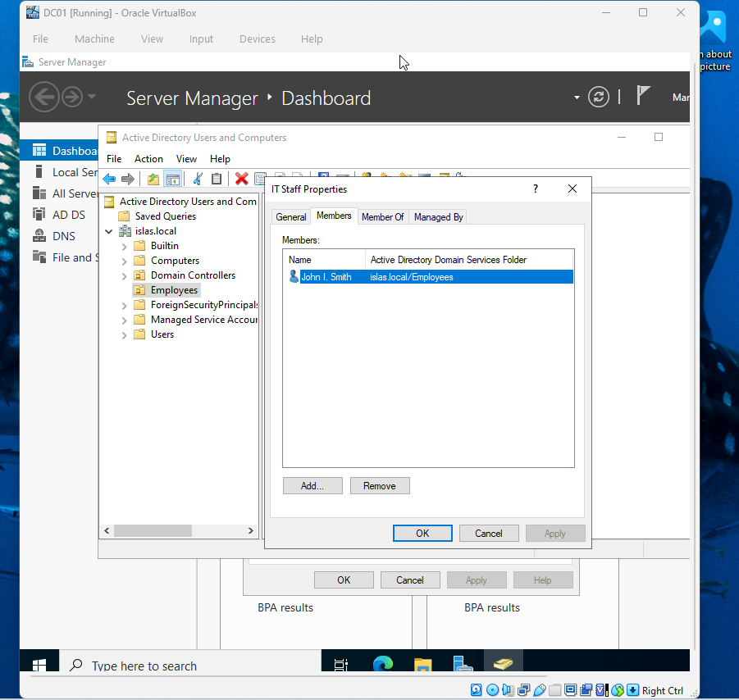Expand the Users container

tap(124, 335)
